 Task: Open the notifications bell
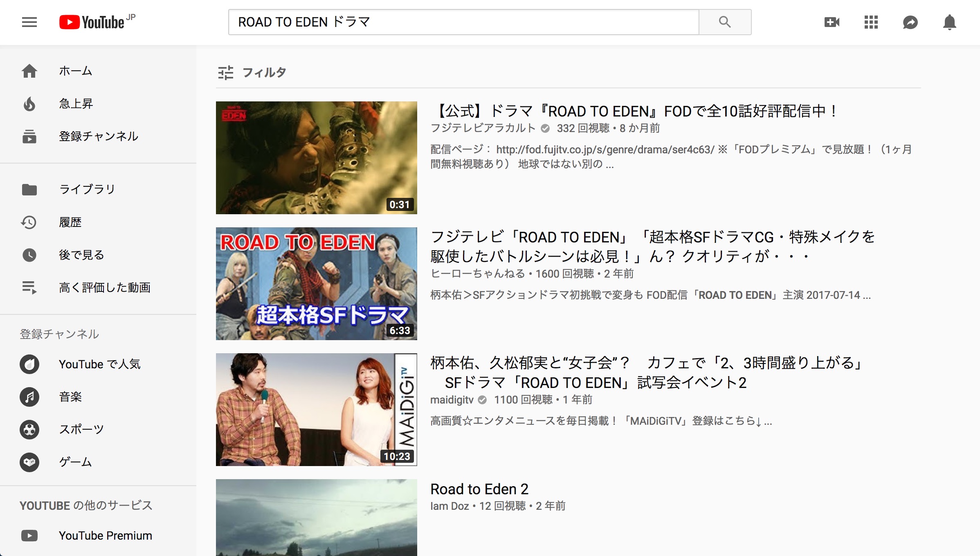[x=950, y=22]
